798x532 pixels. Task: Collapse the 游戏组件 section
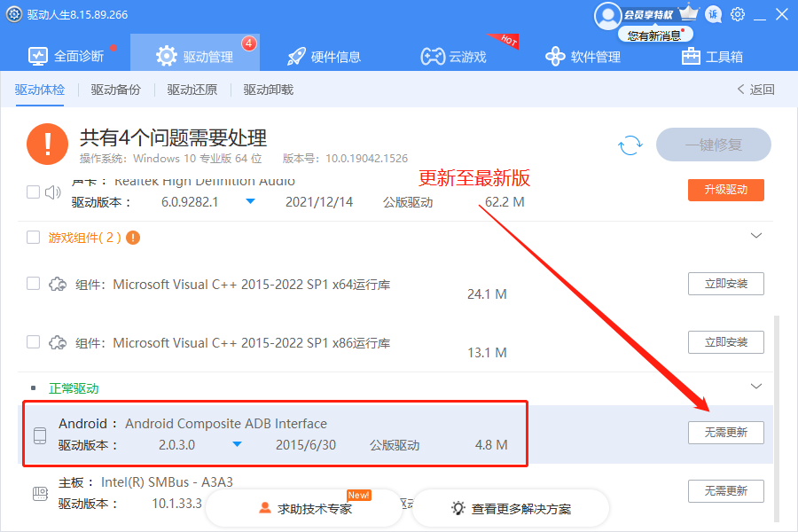click(756, 235)
